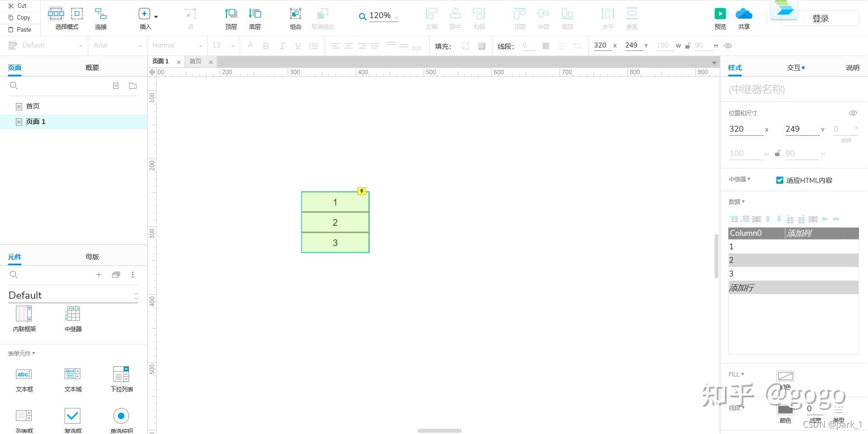Click the 右侧 align right icon
Viewport: 868px width, 434px height.
(x=479, y=14)
